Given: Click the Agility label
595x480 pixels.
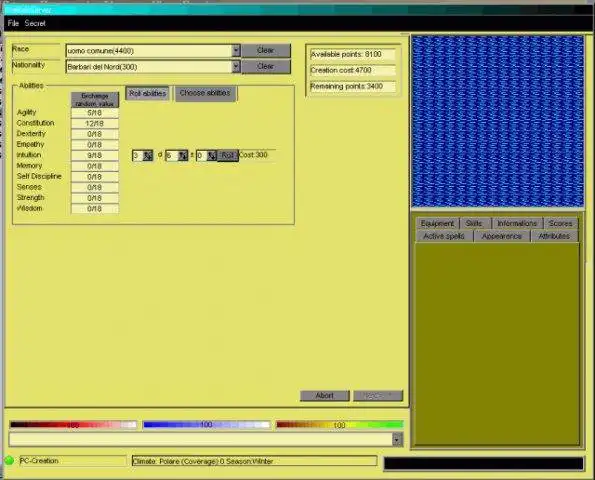Looking at the screenshot, I should pyautogui.click(x=27, y=112).
